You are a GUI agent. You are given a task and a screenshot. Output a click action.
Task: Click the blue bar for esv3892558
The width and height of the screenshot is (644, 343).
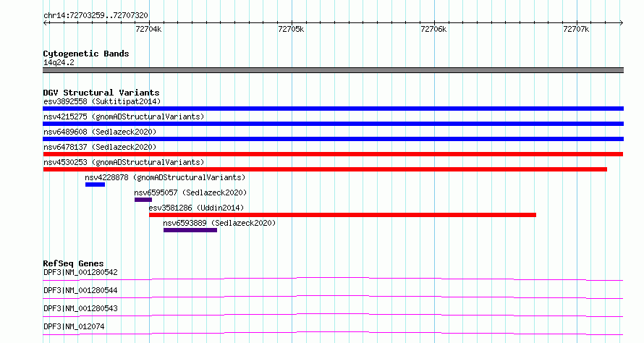click(x=333, y=109)
